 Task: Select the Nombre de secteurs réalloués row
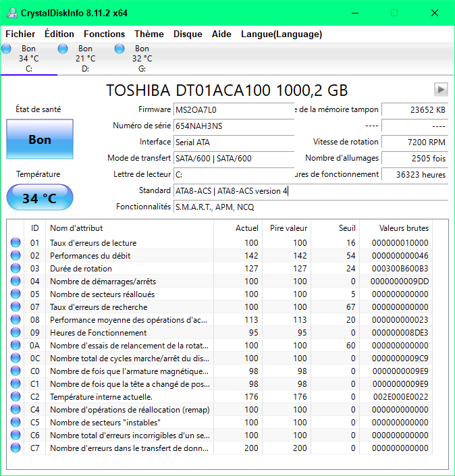coord(220,294)
